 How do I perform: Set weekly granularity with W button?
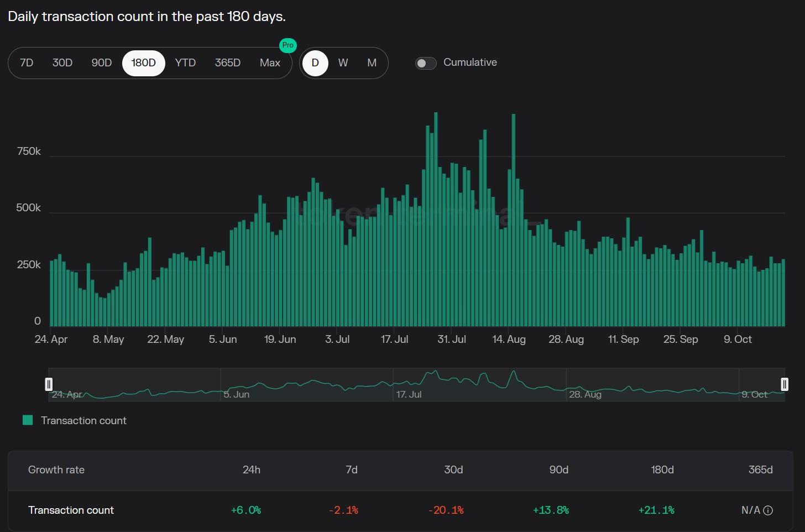(343, 62)
